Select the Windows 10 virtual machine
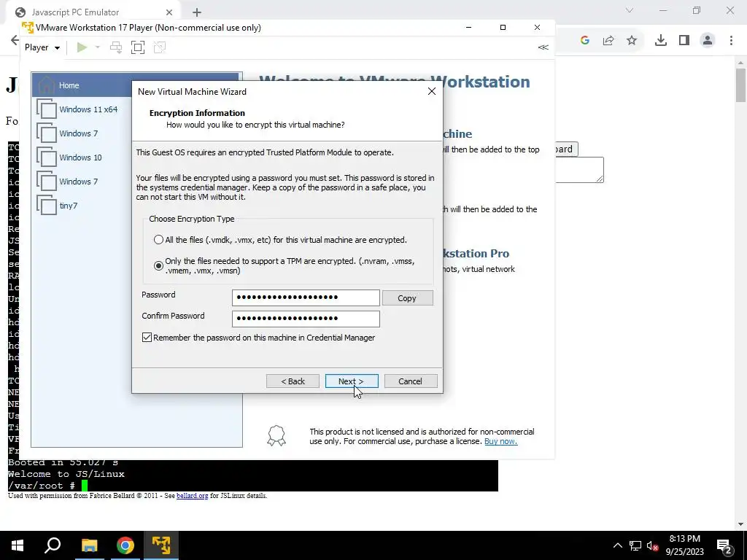 click(x=80, y=157)
